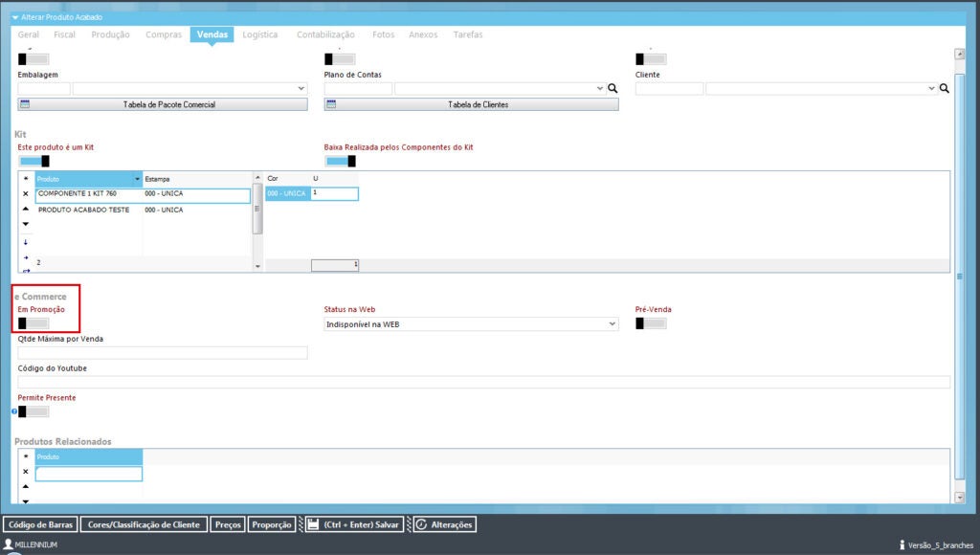Delete row using X in Kit grid
This screenshot has width=980, height=555.
click(26, 194)
